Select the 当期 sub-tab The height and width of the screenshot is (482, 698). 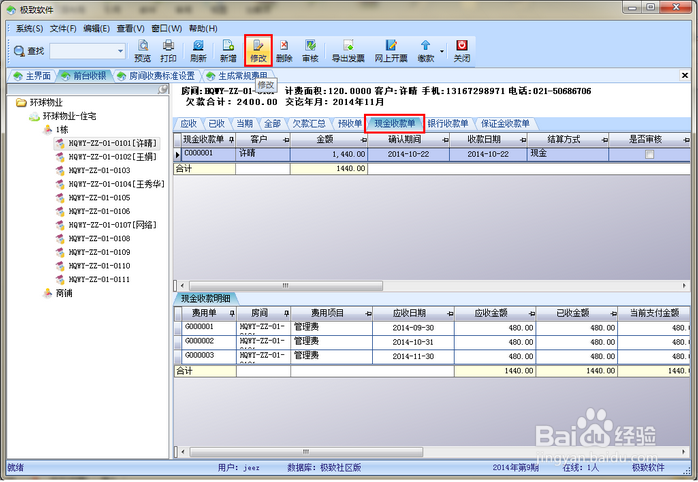click(244, 123)
